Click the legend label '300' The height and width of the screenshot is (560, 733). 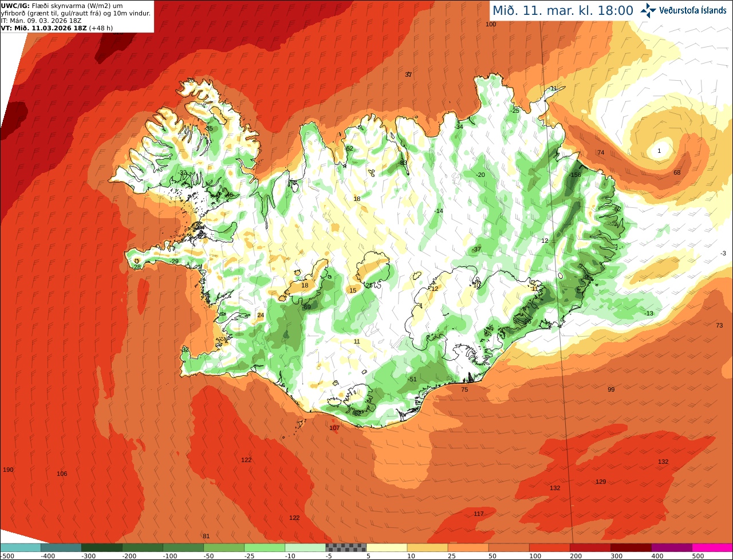pos(617,555)
